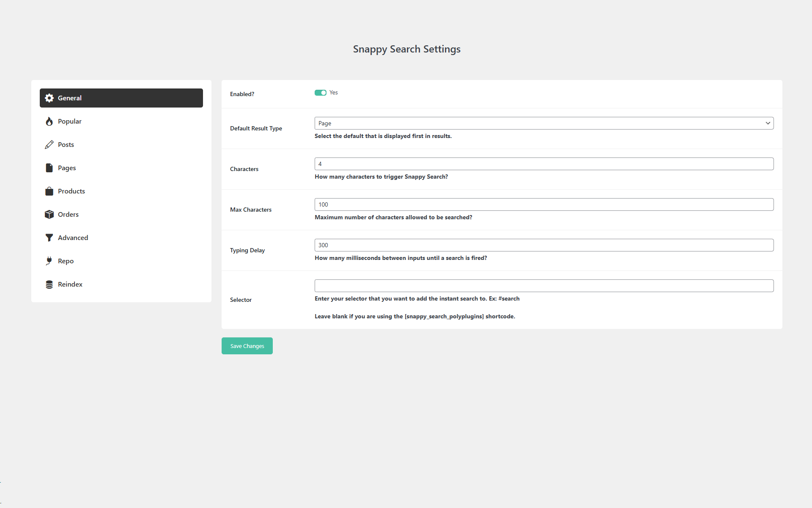Click the 'Selector' label
The height and width of the screenshot is (508, 812).
coord(241,300)
